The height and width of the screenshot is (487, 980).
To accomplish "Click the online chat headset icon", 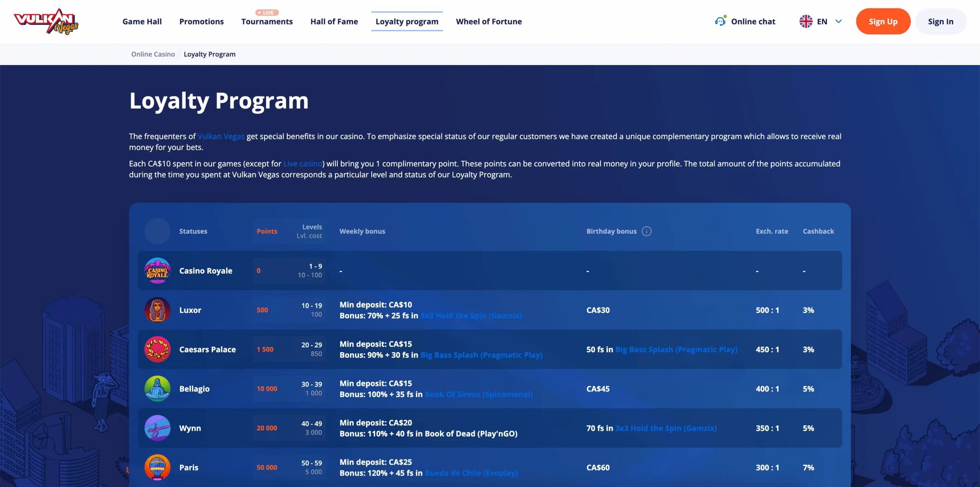I will tap(720, 21).
